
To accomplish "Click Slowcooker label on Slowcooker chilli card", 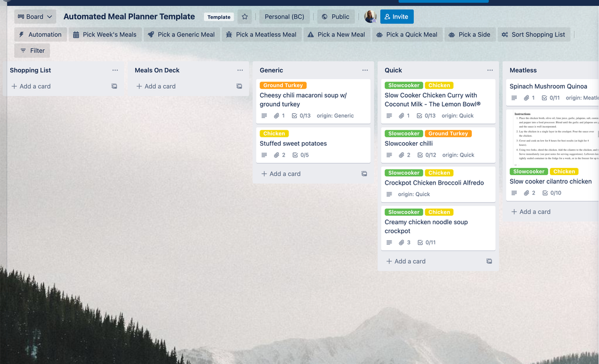I will point(404,134).
